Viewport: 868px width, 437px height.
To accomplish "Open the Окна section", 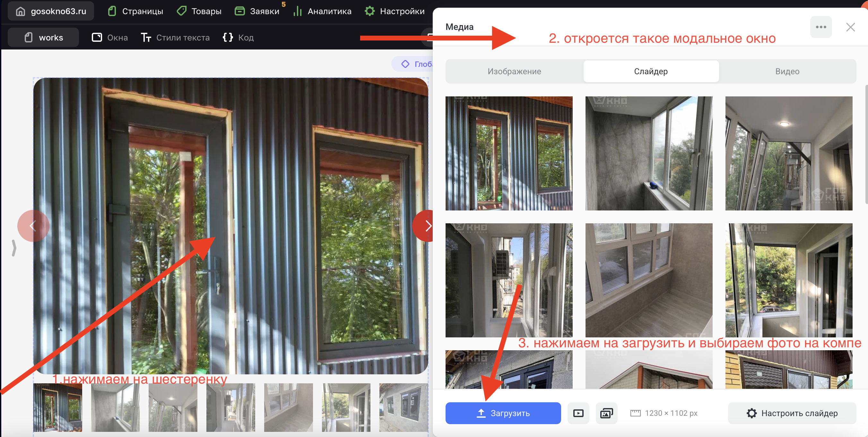I will click(110, 37).
